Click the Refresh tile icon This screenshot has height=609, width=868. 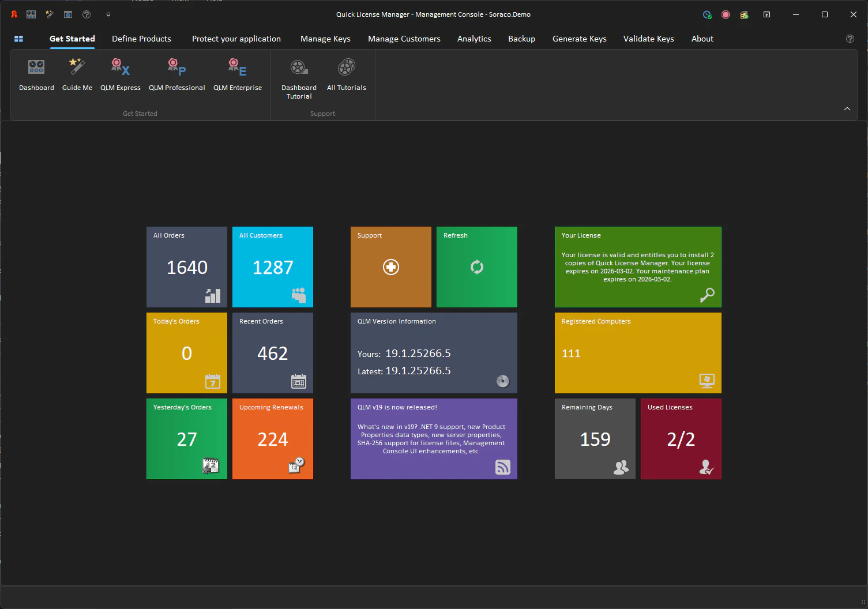(476, 267)
